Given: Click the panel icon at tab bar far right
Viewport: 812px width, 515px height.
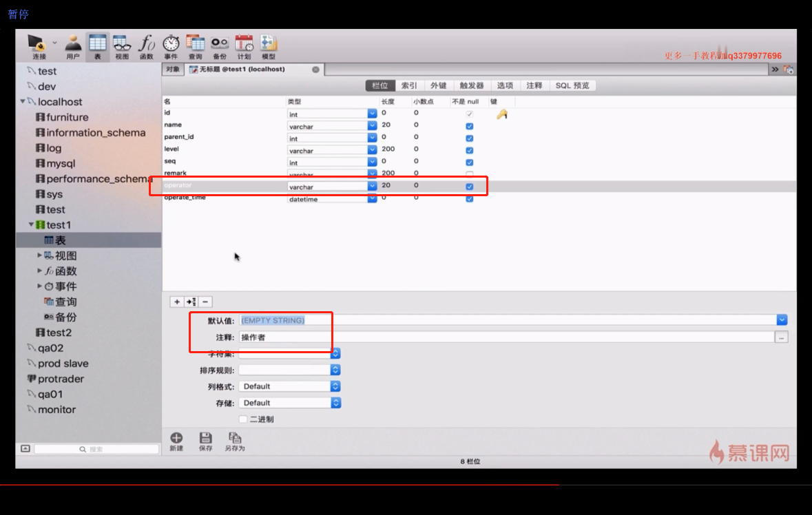Looking at the screenshot, I should (x=788, y=70).
